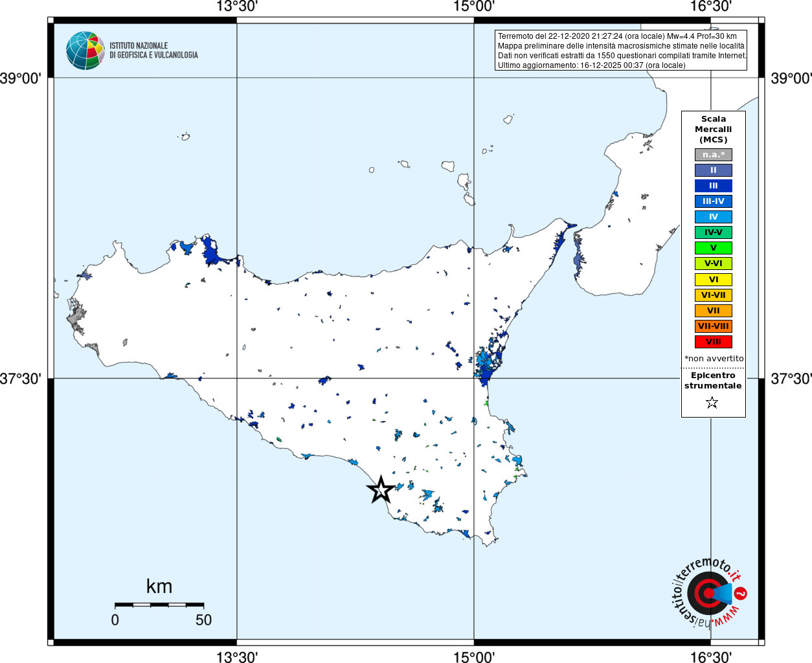Select the VI yellow legend swatch

pos(714,280)
